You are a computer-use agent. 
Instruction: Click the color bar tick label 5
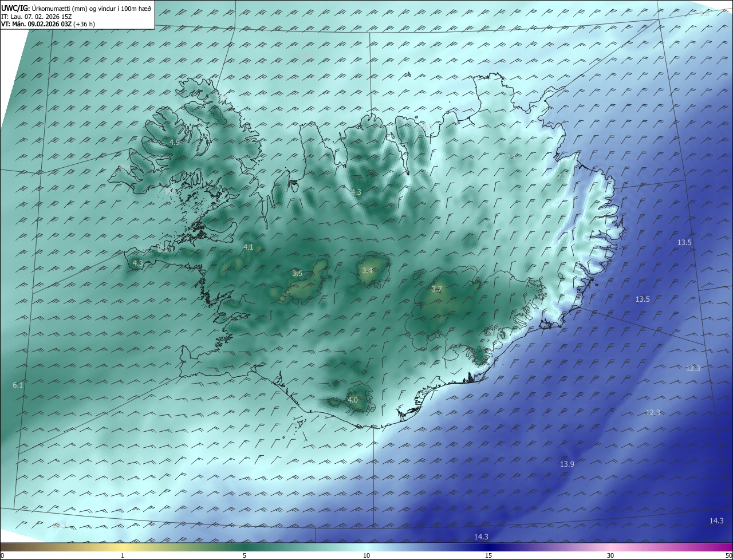[245, 555]
